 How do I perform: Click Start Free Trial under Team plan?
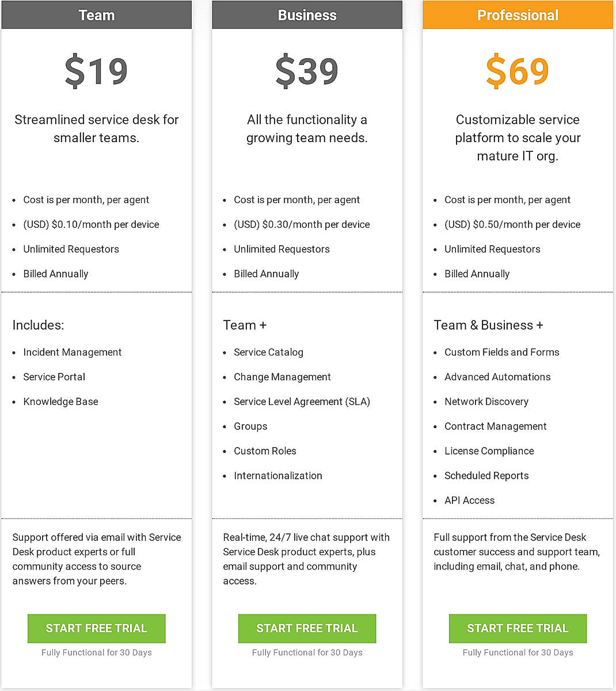coord(96,628)
